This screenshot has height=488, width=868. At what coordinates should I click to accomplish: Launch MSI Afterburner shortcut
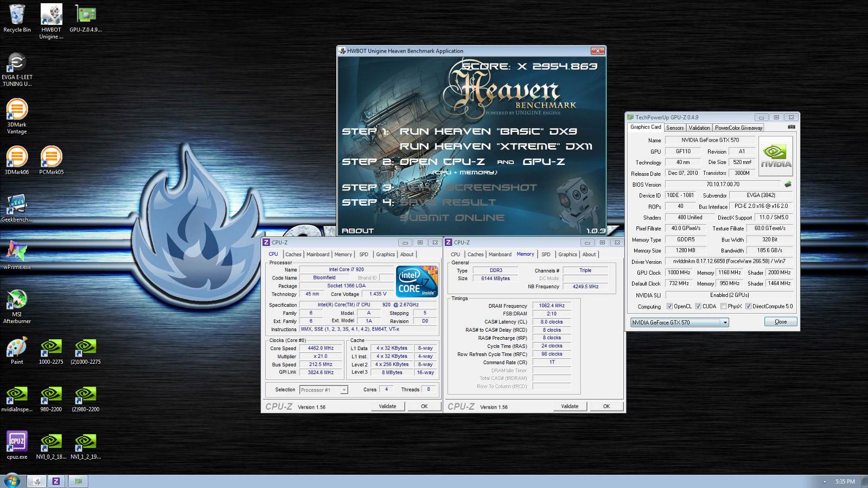point(17,307)
